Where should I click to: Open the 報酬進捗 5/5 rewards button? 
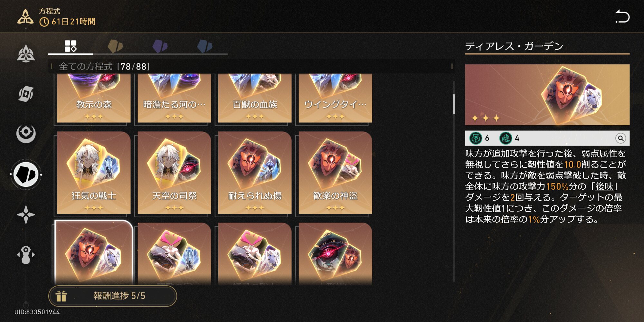point(113,296)
